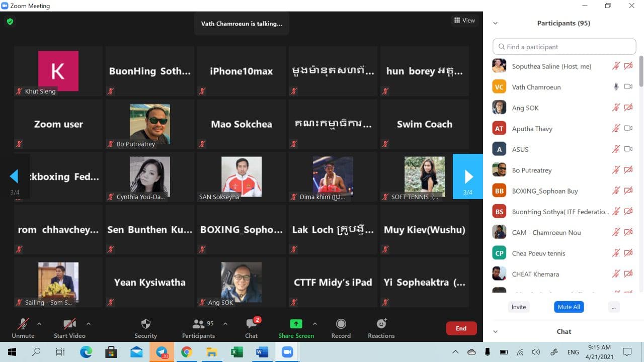Open the Chat icon in the toolbar

(x=251, y=324)
